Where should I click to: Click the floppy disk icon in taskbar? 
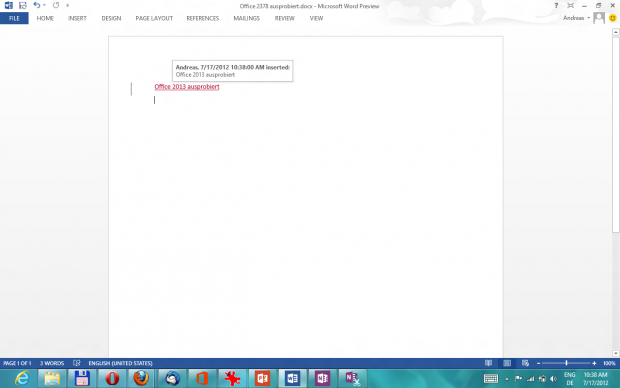pyautogui.click(x=82, y=379)
